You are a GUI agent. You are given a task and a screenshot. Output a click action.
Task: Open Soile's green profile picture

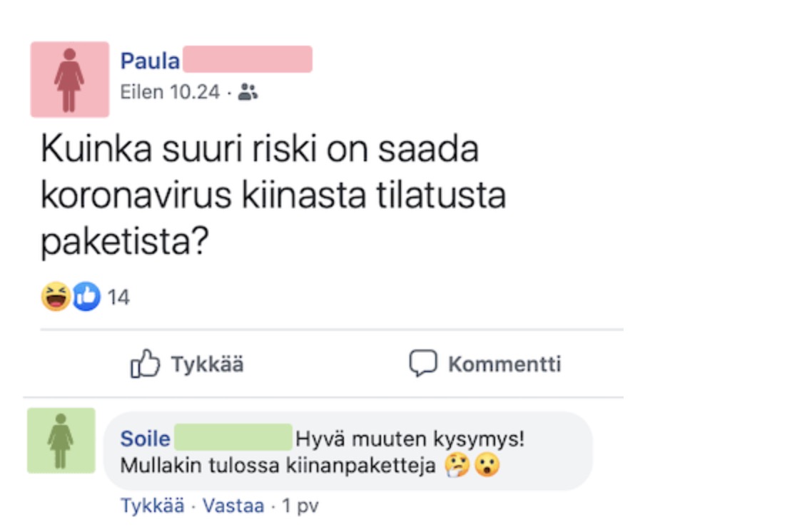[x=61, y=441]
